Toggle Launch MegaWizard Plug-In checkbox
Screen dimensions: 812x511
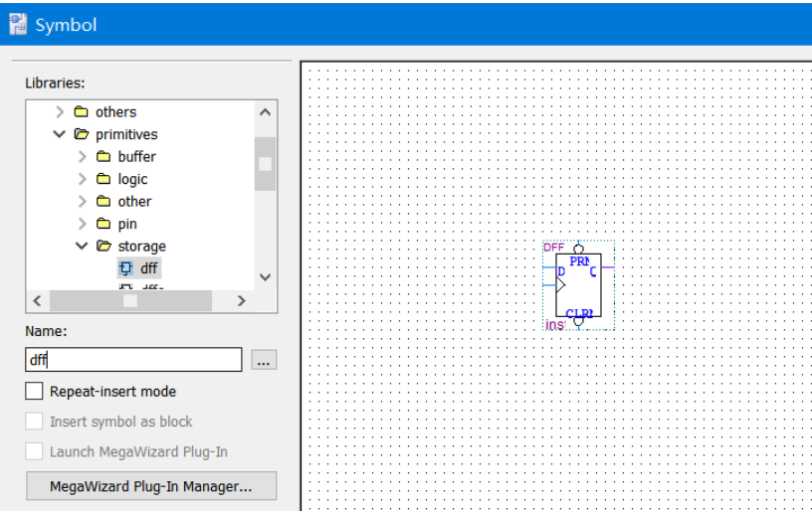point(34,451)
